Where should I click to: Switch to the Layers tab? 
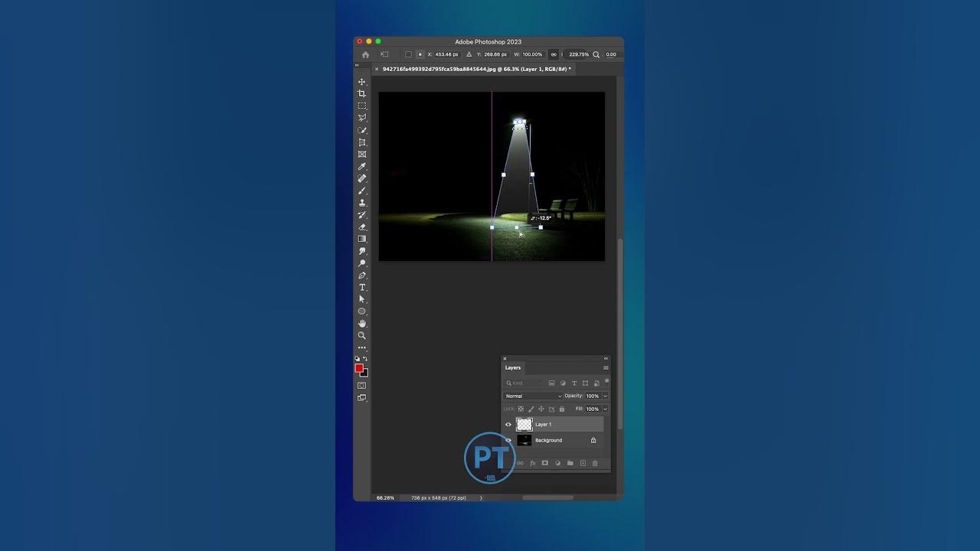click(513, 367)
